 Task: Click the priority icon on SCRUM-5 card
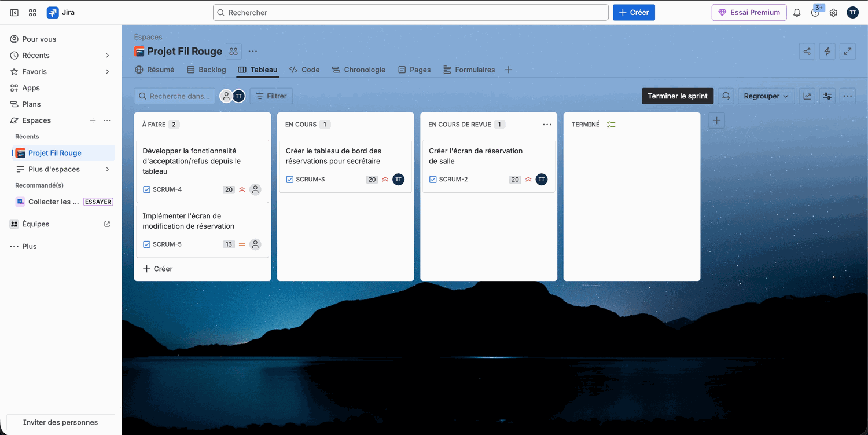coord(242,244)
